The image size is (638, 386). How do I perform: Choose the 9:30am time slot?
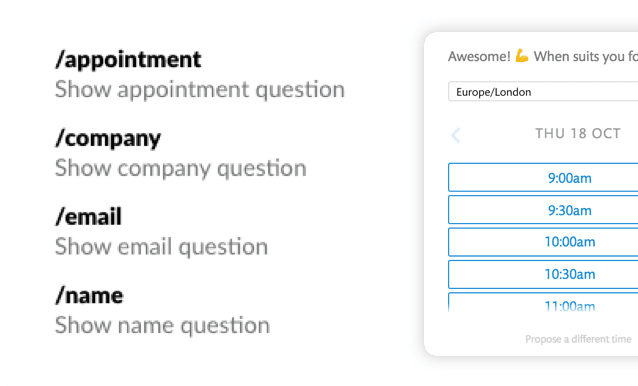pyautogui.click(x=543, y=210)
